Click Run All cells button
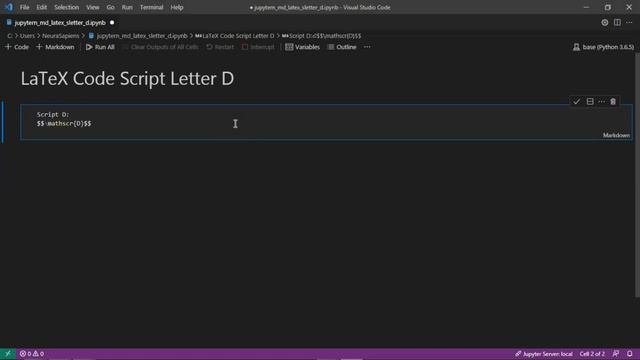This screenshot has width=640, height=360. 100,47
